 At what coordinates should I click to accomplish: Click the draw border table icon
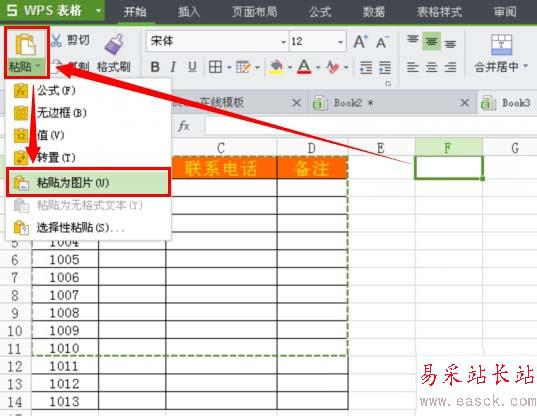coord(243,67)
